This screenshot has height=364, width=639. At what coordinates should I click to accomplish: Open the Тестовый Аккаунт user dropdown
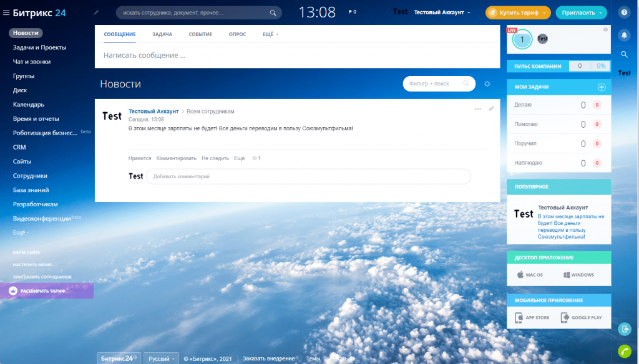point(442,12)
